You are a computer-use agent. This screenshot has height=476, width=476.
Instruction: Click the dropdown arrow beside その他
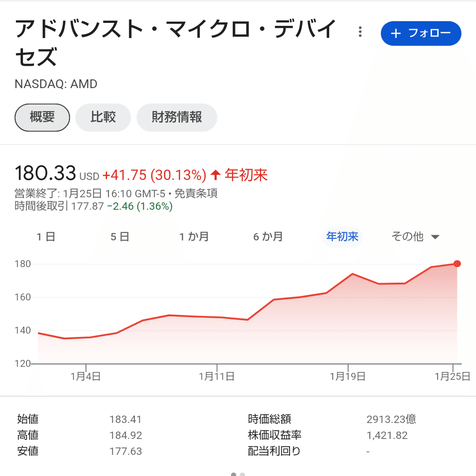tap(435, 237)
